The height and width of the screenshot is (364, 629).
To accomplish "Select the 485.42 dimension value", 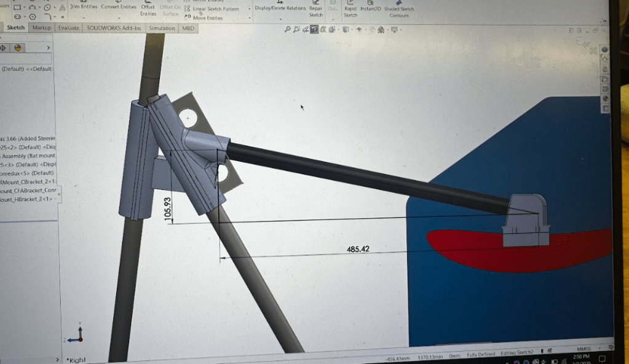I will tap(357, 250).
